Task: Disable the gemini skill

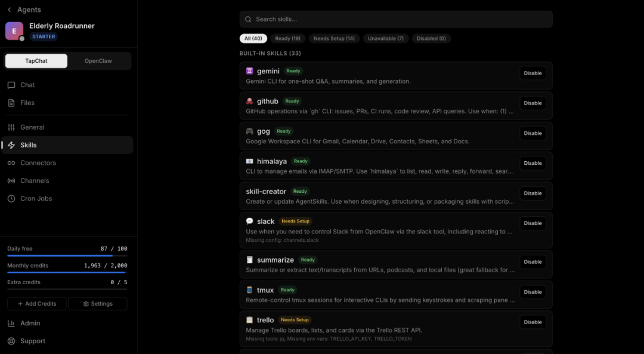Action: pyautogui.click(x=532, y=73)
